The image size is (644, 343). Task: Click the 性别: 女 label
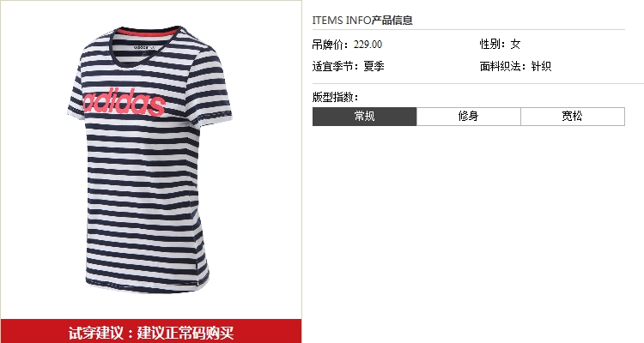pyautogui.click(x=500, y=44)
